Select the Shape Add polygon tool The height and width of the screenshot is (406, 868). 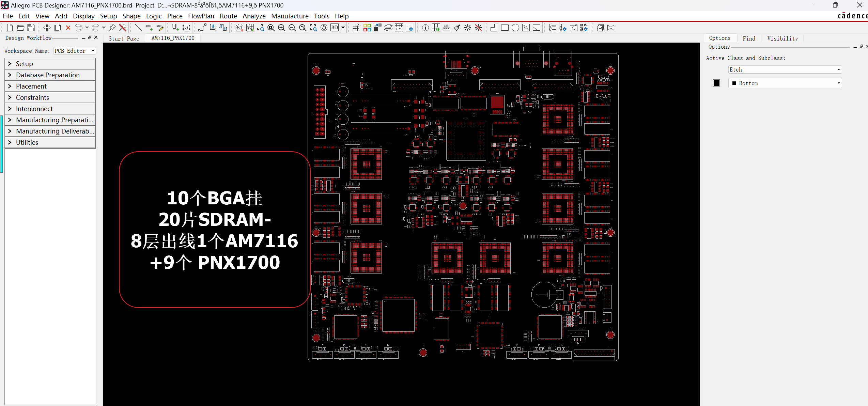point(494,28)
